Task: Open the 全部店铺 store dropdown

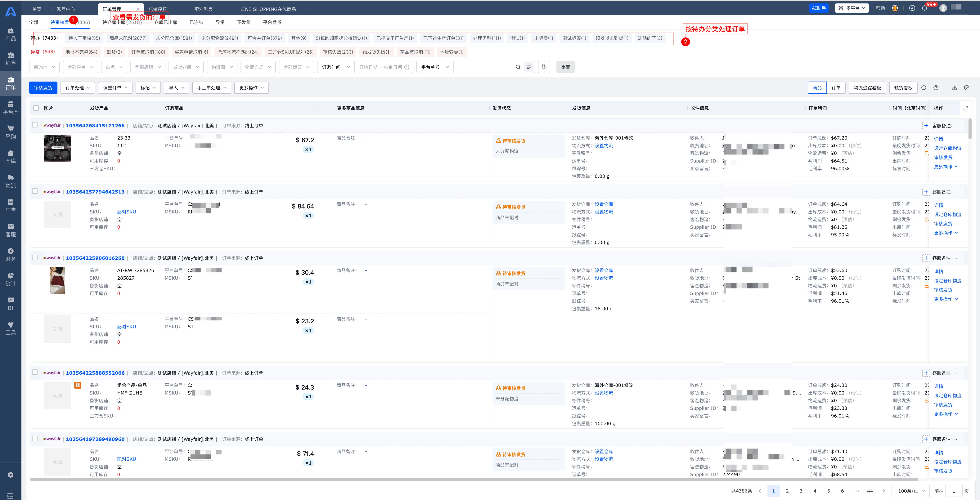Action: pos(148,67)
